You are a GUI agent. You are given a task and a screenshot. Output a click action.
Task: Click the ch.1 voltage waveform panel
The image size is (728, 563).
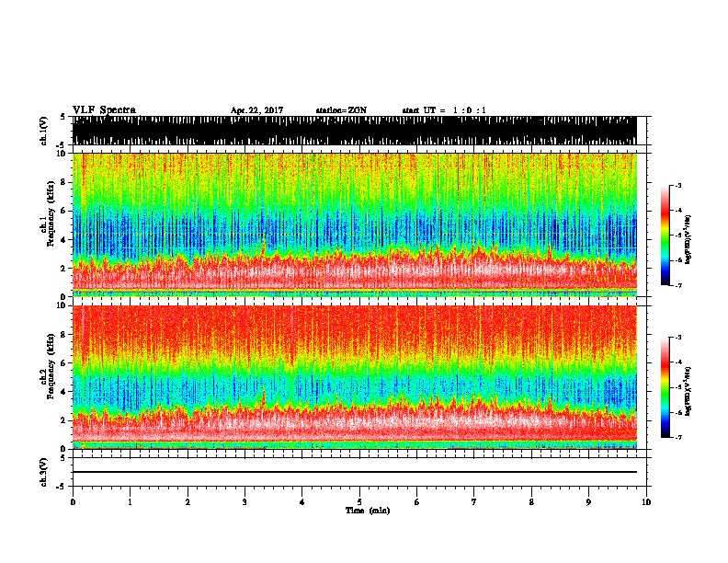[354, 131]
